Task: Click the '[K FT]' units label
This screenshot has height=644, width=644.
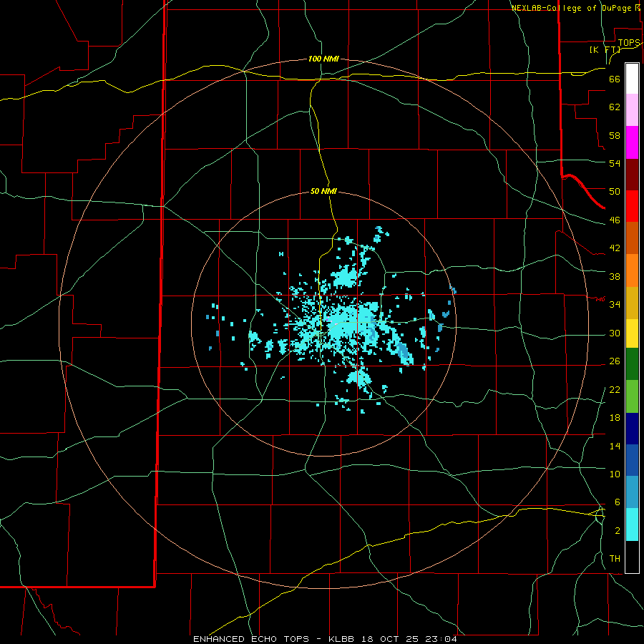Action: tap(605, 49)
